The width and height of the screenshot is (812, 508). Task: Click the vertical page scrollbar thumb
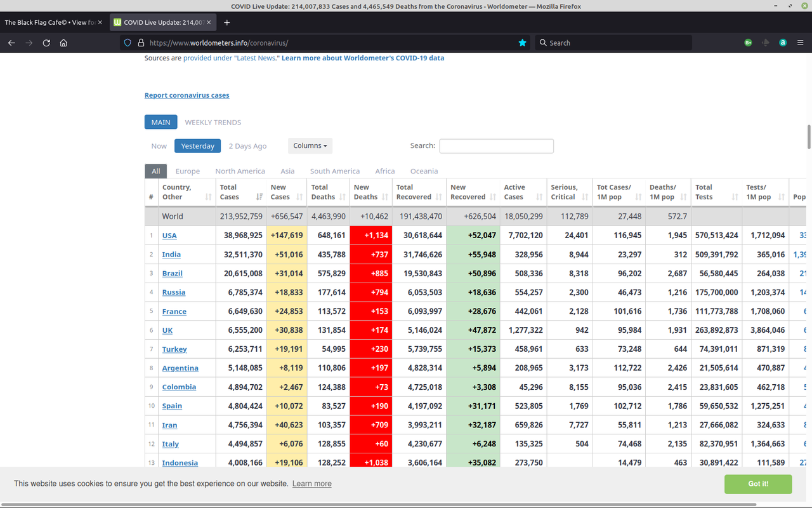809,137
